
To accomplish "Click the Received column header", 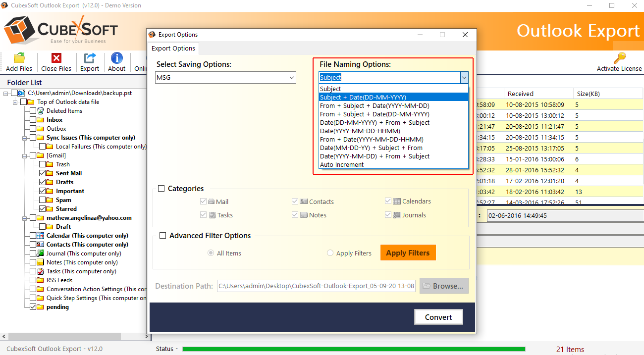I will coord(538,94).
